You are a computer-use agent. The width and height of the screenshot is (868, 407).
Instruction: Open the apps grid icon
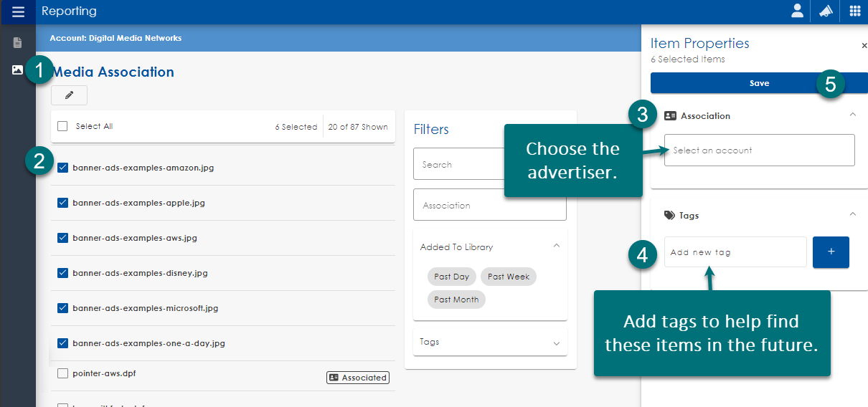click(854, 11)
